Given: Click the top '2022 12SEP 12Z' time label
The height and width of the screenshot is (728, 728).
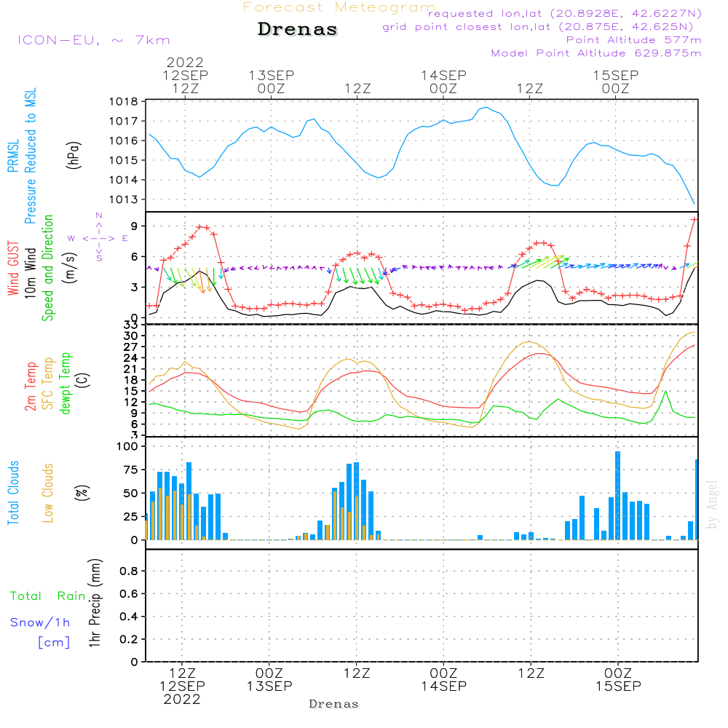Looking at the screenshot, I should (185, 75).
